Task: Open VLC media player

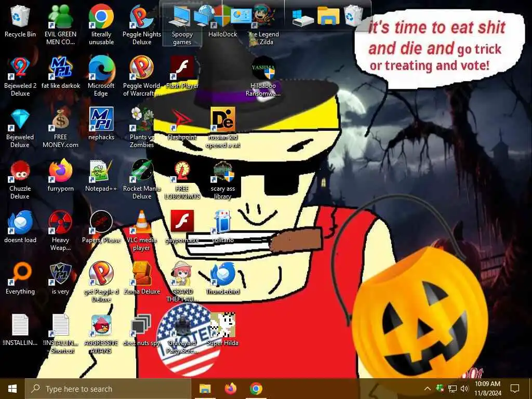Action: click(x=142, y=231)
